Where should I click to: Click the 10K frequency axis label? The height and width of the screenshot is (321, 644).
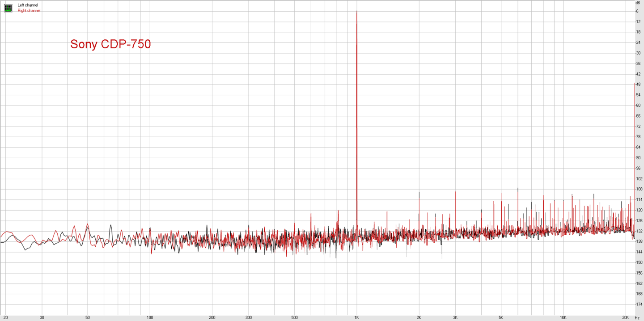point(563,317)
